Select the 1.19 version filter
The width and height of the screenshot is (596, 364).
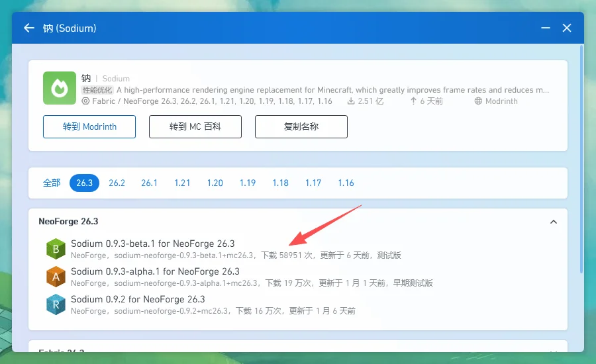click(248, 183)
